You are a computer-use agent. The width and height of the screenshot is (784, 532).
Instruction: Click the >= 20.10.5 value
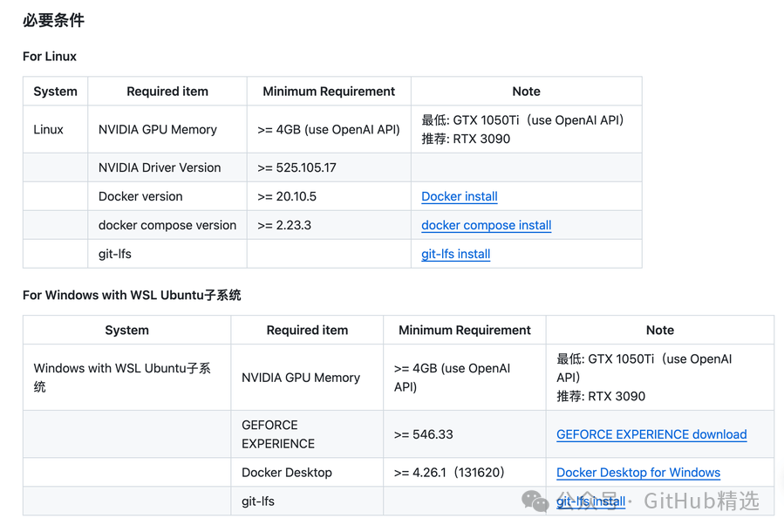pos(287,196)
